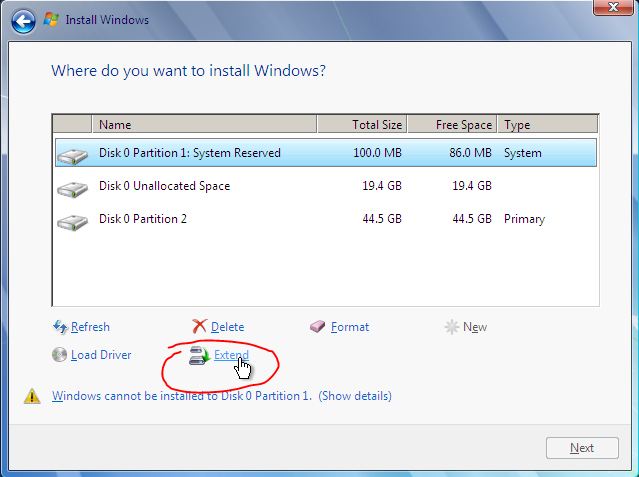This screenshot has height=477, width=639.
Task: Click the System type cell
Action: (x=523, y=153)
